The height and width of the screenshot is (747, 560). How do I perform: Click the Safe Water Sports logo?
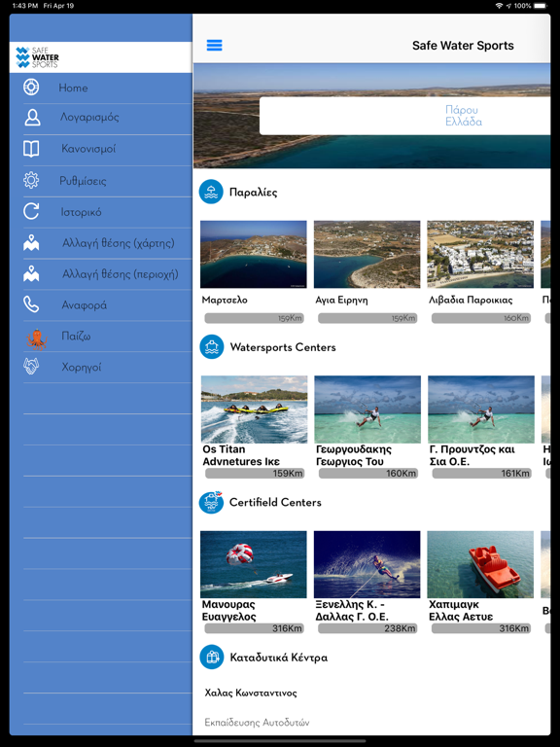[x=37, y=57]
